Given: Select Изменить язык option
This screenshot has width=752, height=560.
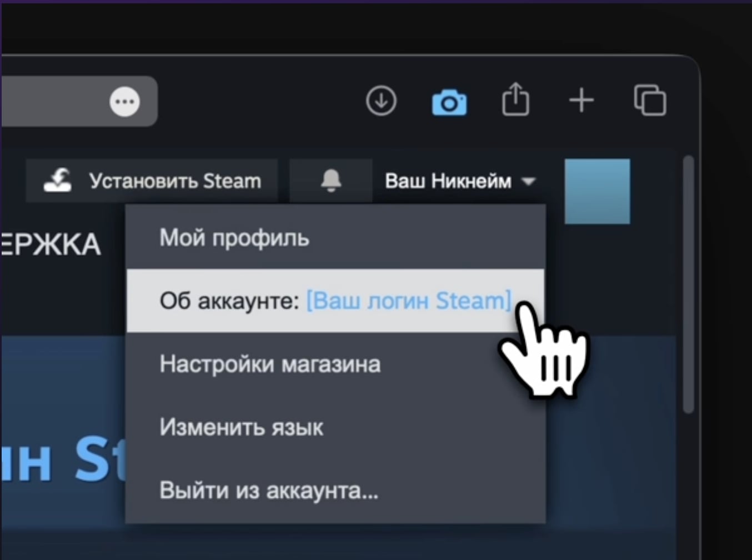Looking at the screenshot, I should [x=241, y=428].
